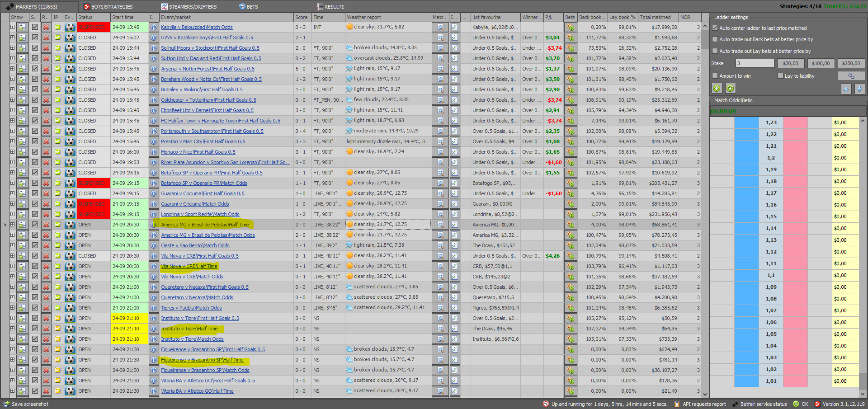Image resolution: width=868 pixels, height=409 pixels.
Task: Switch to the STEAMERS/DRIFTERS tab
Action: 189,7
